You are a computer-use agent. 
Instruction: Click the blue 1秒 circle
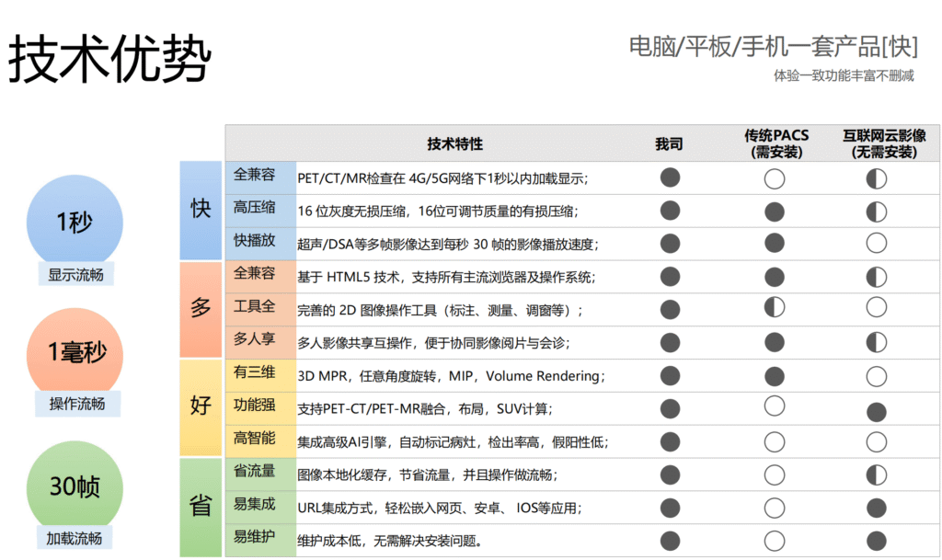pyautogui.click(x=75, y=220)
